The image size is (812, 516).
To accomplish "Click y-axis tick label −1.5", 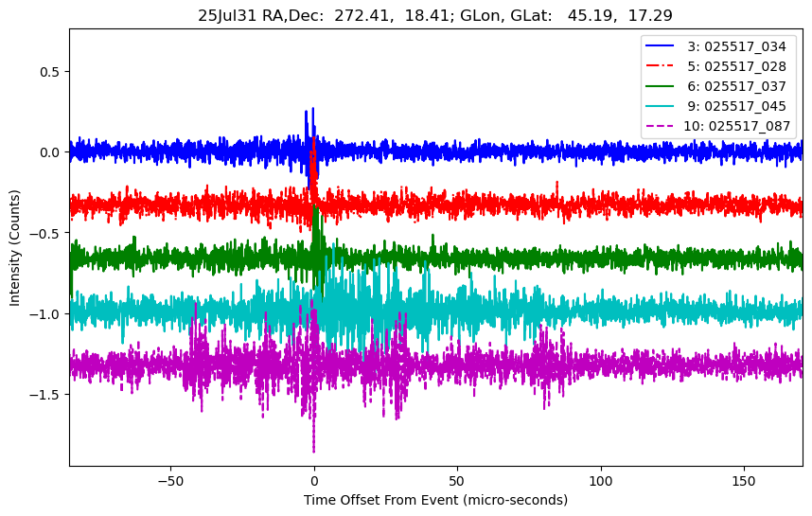I will 44,395.
